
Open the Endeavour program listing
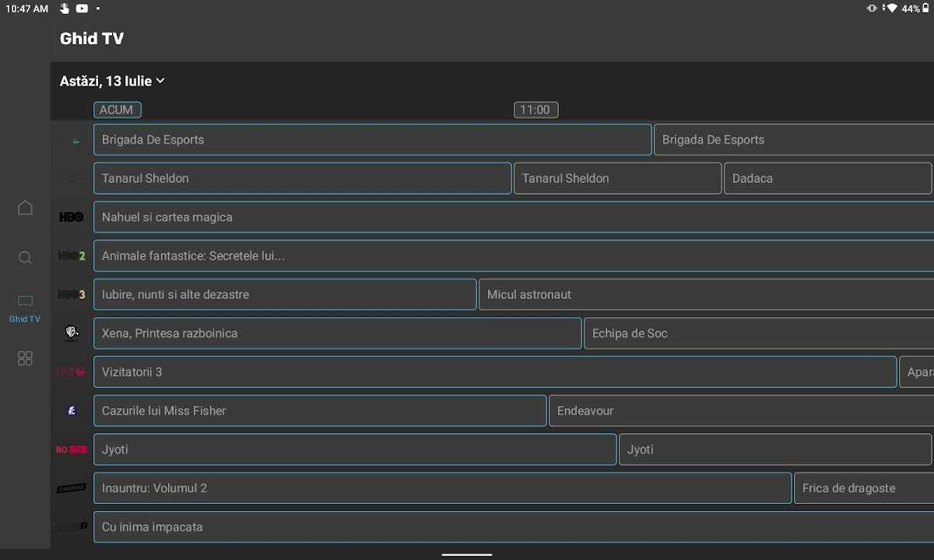(x=740, y=411)
